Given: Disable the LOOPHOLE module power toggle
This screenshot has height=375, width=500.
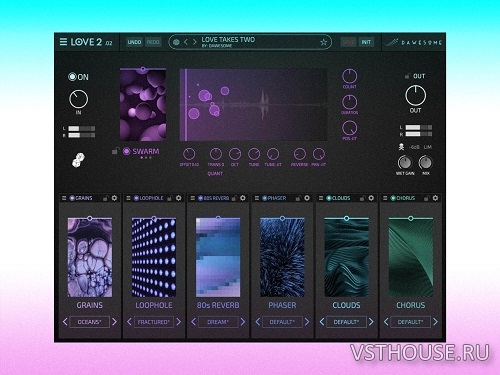Looking at the screenshot, I should 136,198.
